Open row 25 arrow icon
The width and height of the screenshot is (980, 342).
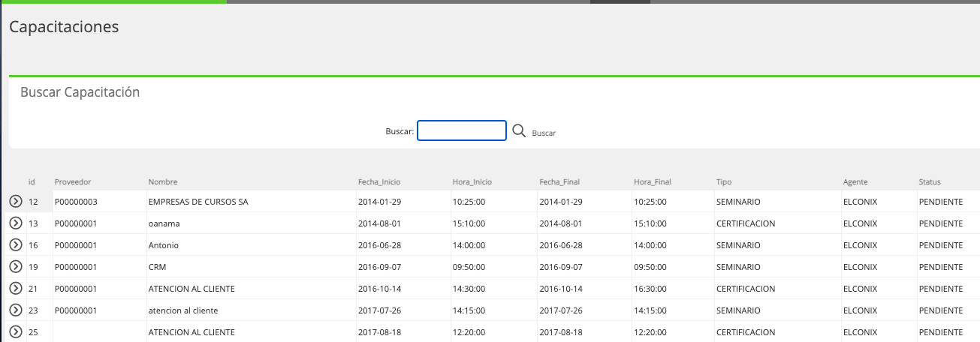(16, 332)
